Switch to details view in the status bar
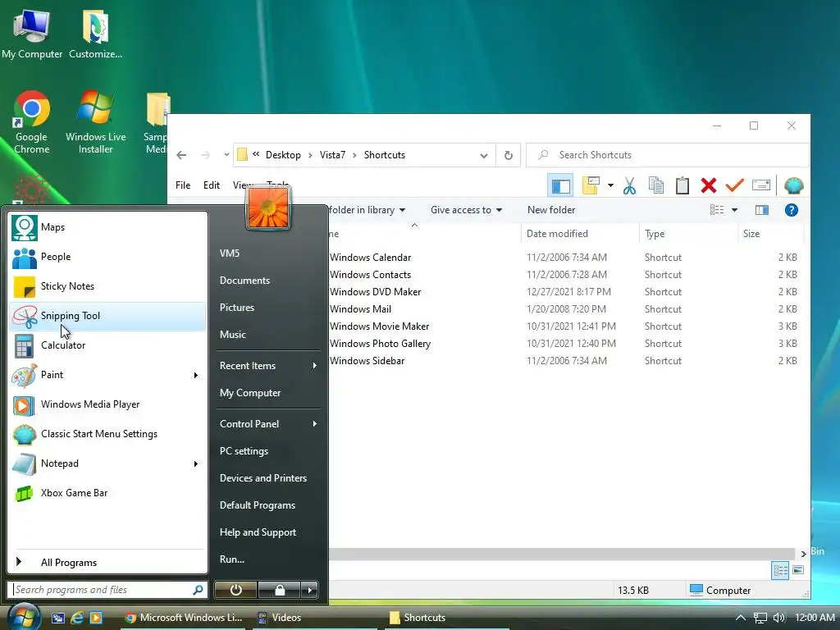The width and height of the screenshot is (840, 630). (780, 571)
